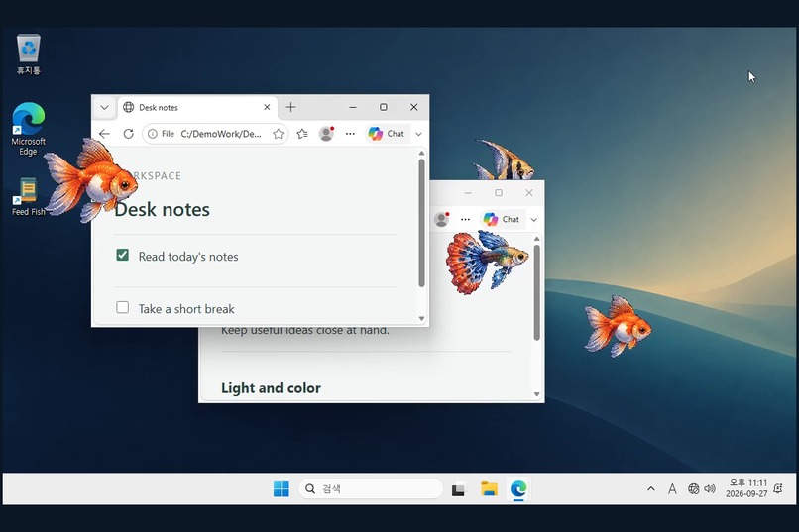Open network settings from the tray globe
Image resolution: width=799 pixels, height=532 pixels.
click(x=694, y=489)
